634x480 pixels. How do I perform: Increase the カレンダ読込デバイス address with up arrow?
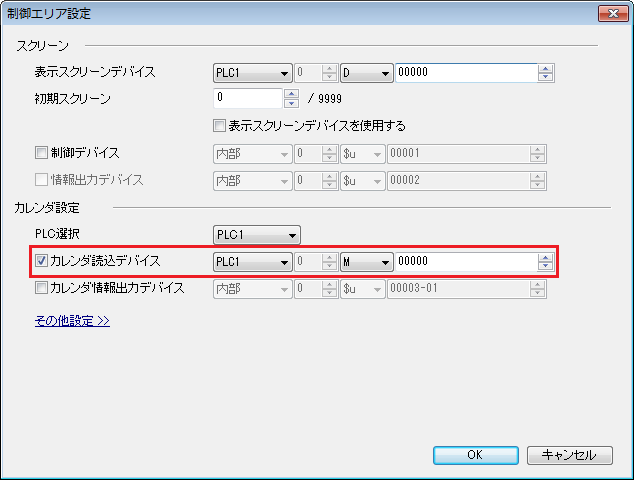pos(545,258)
